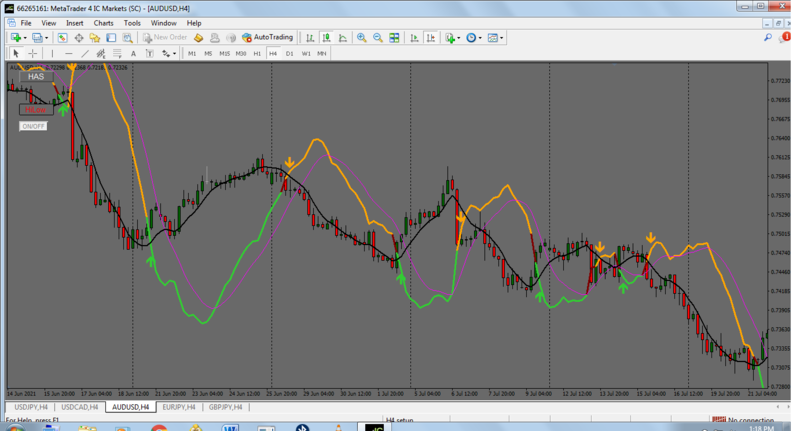Click the Zoom Out magnifier icon
Viewport: 800px width, 431px height.
click(x=378, y=38)
